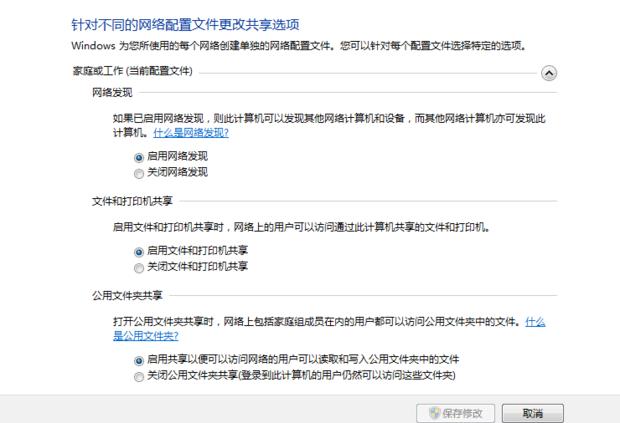Click the 家庭或工作 (当前配置文件) header text
The image size is (620, 423).
click(132, 72)
